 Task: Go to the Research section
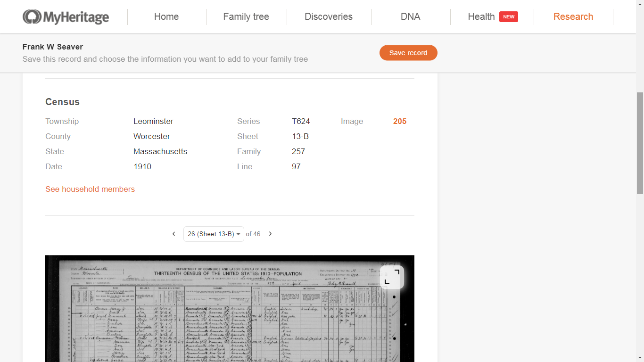point(573,16)
